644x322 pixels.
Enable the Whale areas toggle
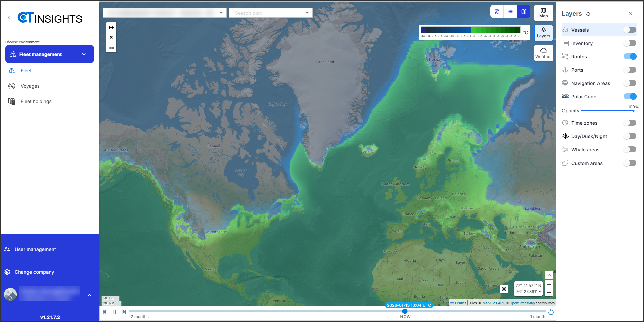(x=630, y=150)
